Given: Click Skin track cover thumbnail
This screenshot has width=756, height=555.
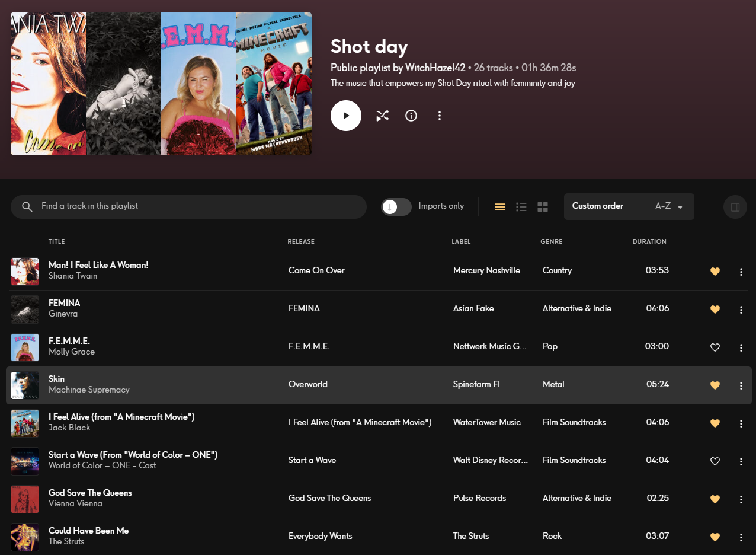Looking at the screenshot, I should 25,385.
